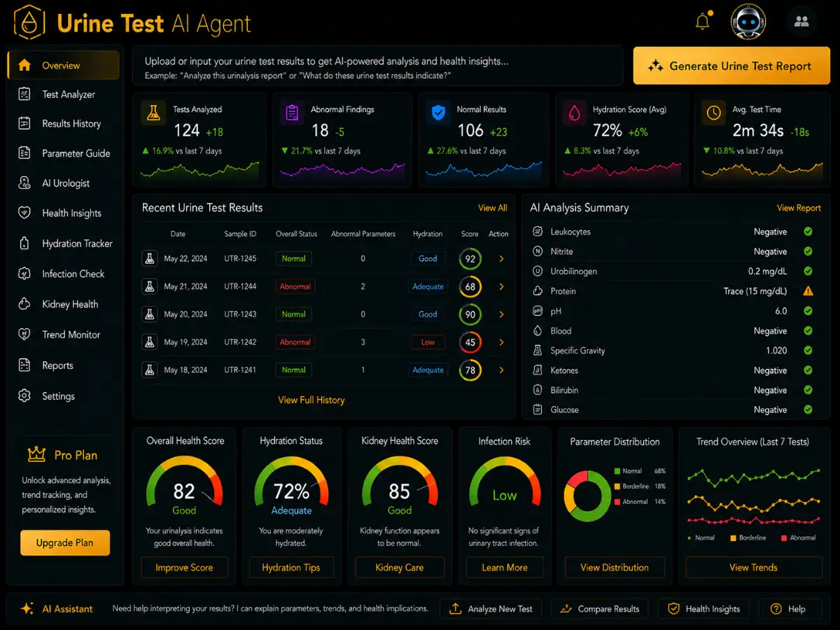
Task: Click the Improve Score button
Action: pyautogui.click(x=184, y=568)
